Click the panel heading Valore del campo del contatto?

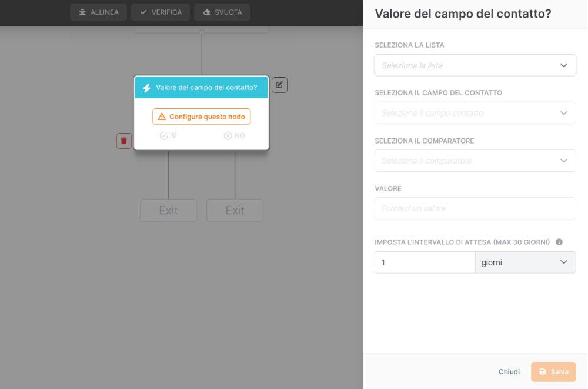click(463, 14)
